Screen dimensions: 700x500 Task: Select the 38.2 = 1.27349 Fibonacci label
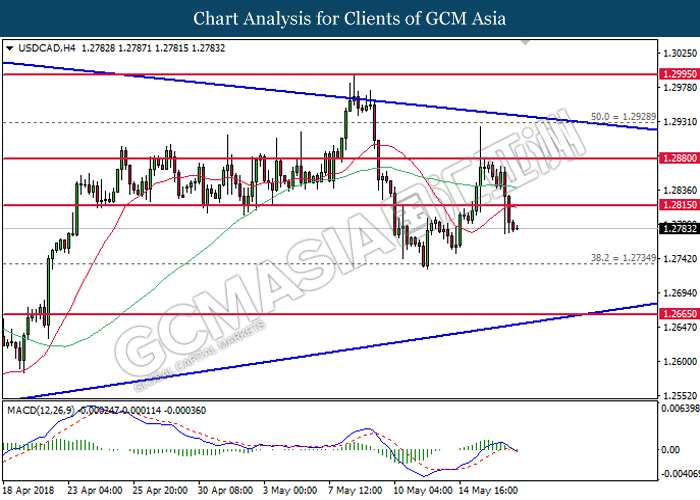623,258
